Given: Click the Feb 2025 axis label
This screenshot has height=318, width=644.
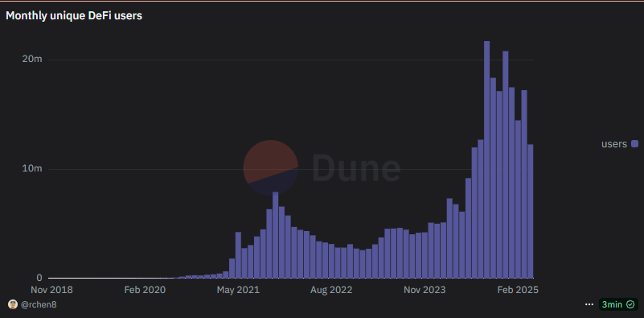Looking at the screenshot, I should [518, 290].
